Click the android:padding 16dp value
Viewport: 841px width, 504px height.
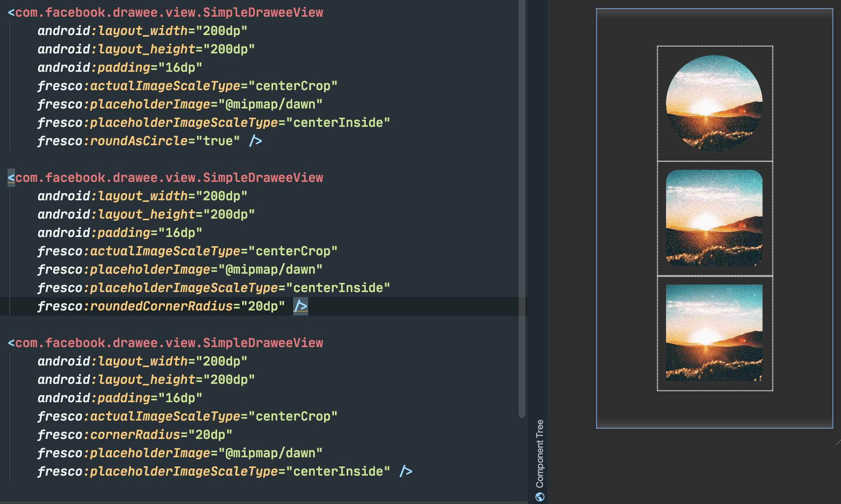click(180, 67)
